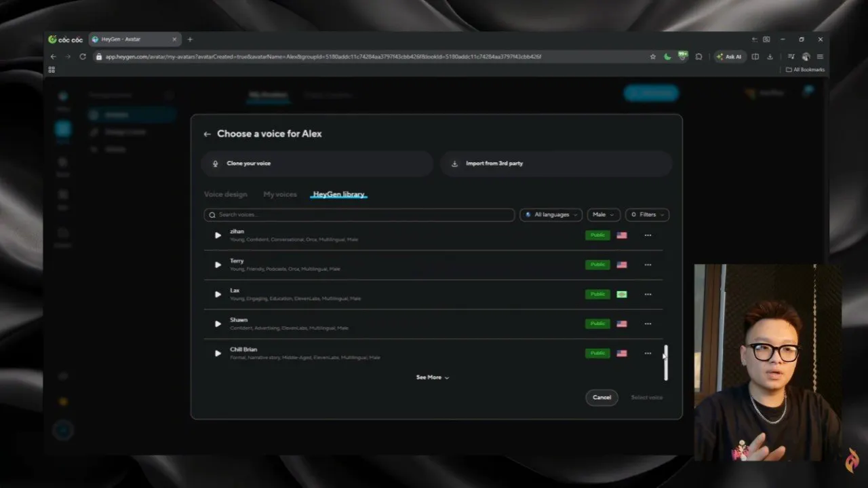Toggle the green moon dark-mode icon
Image resolution: width=868 pixels, height=488 pixels.
(668, 57)
